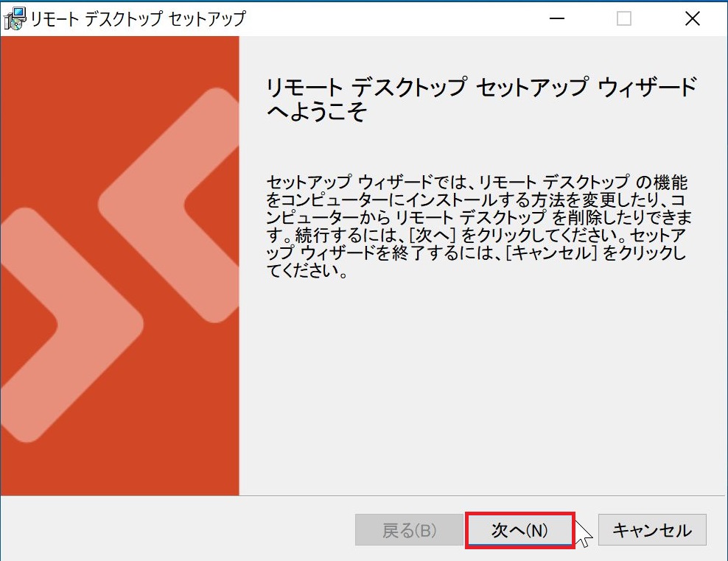Minimize the リモート デスクトップ セットアップ window
Screen dimensions: 728x561
point(556,18)
